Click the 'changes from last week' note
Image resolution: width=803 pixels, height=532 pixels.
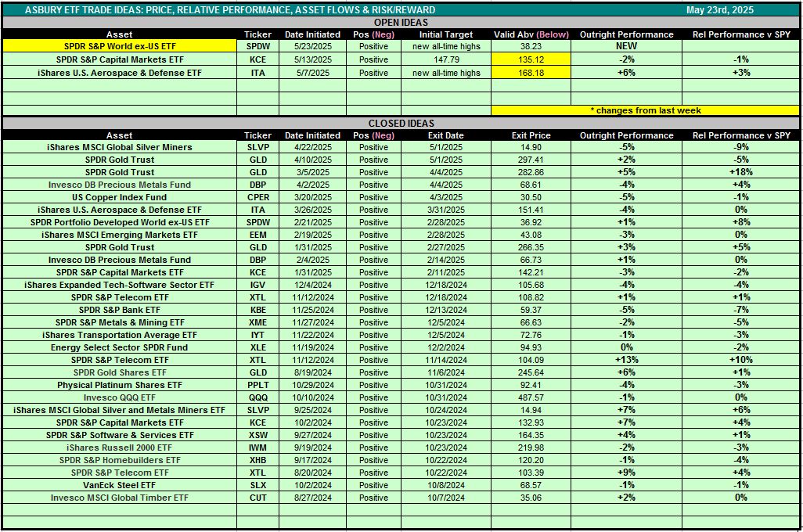click(x=645, y=110)
